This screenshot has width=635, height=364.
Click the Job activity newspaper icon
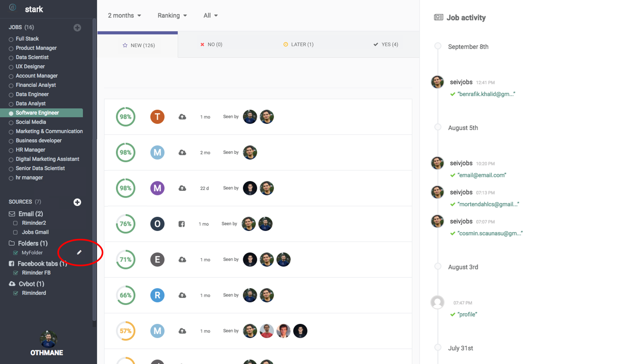(438, 17)
